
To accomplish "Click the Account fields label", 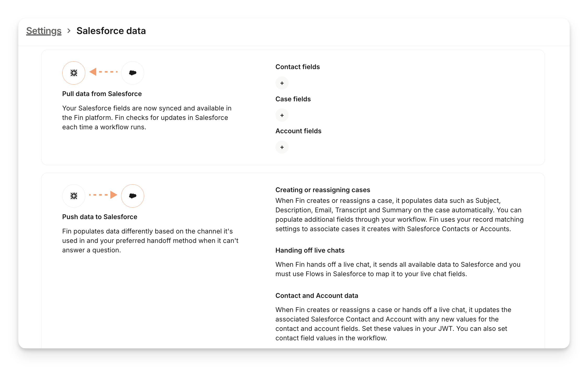I will click(x=298, y=131).
